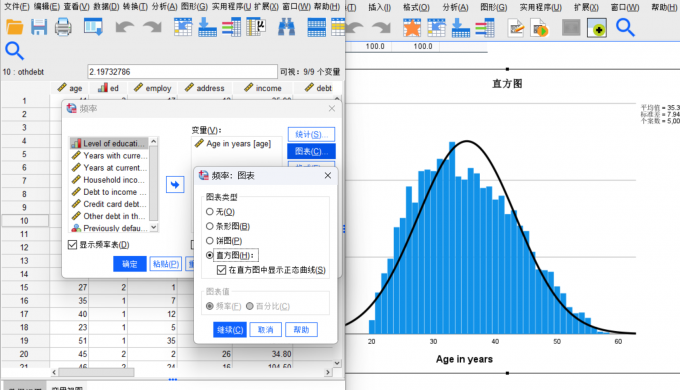Redo with the right curved arrow in data editor
Viewport: 680px width, 390px height.
[152, 27]
